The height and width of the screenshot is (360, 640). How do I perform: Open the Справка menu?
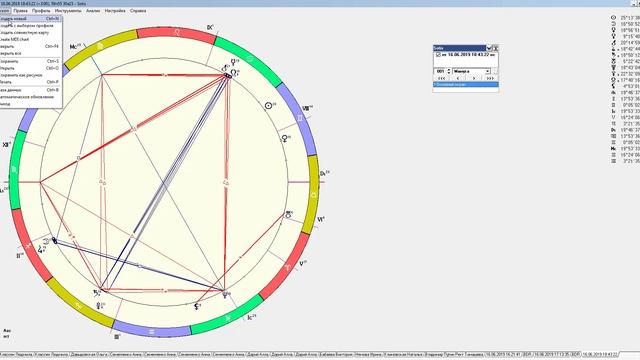pos(138,11)
